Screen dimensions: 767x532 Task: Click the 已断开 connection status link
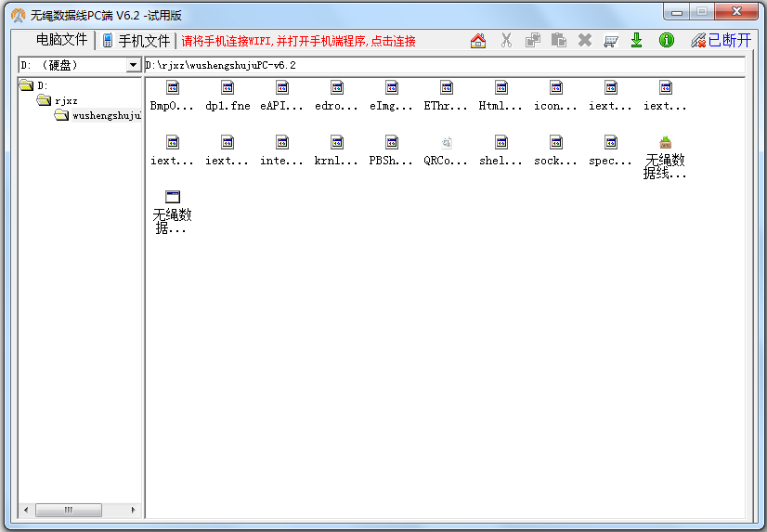729,40
